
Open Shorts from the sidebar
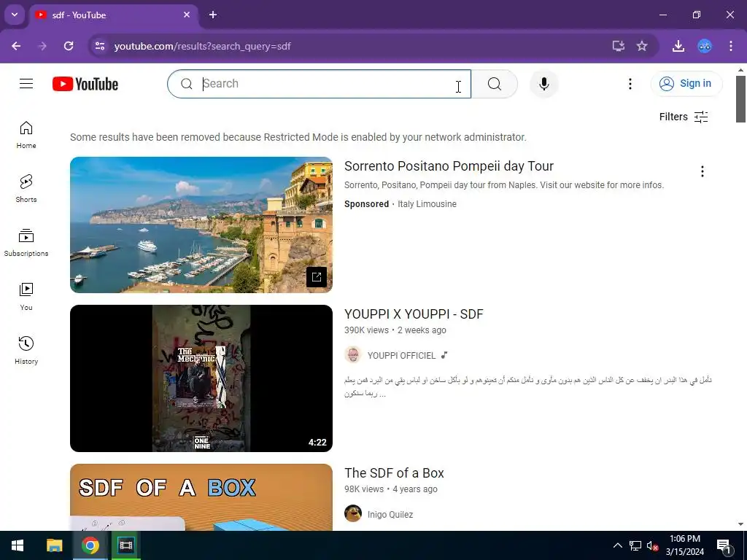26,189
